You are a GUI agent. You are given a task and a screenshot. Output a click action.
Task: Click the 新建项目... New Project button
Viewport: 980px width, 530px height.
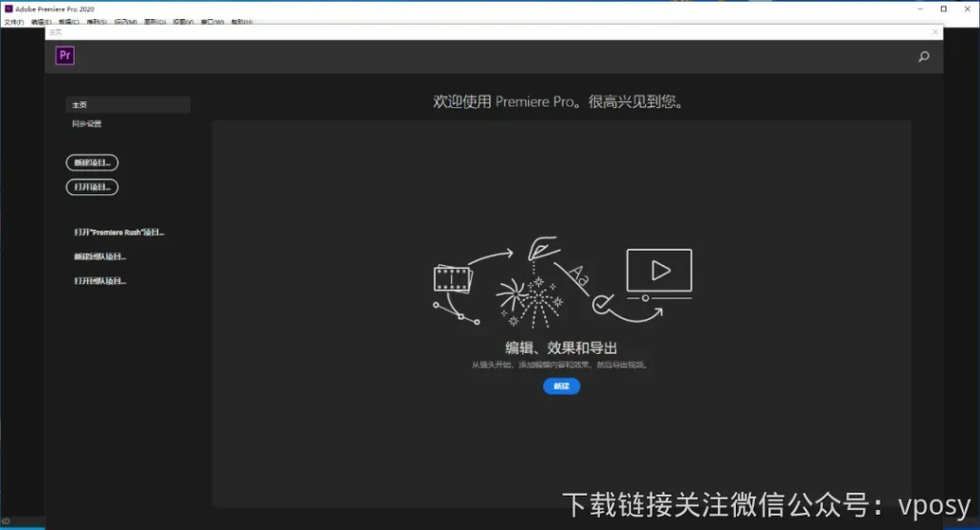[92, 163]
